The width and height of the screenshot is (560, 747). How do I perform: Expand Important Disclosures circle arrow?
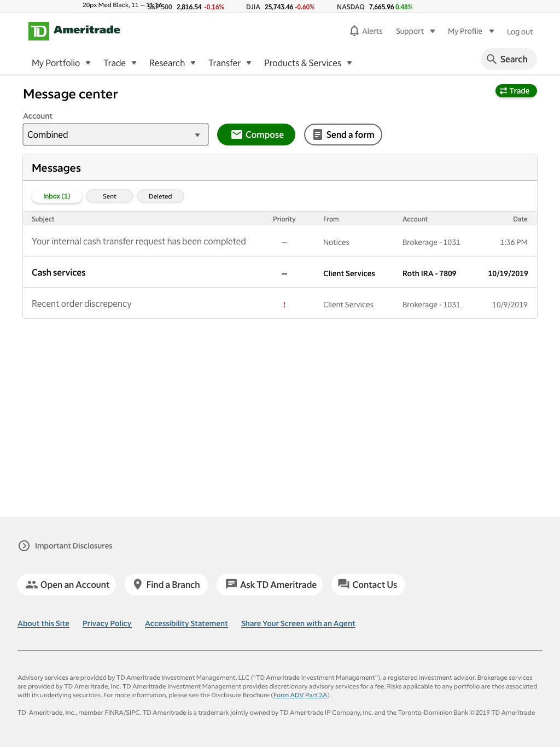24,546
